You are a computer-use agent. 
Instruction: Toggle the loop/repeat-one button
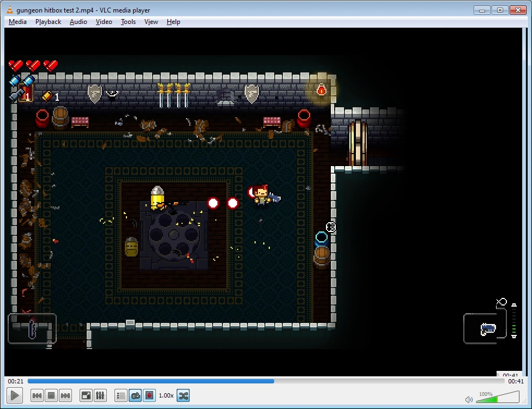click(135, 395)
